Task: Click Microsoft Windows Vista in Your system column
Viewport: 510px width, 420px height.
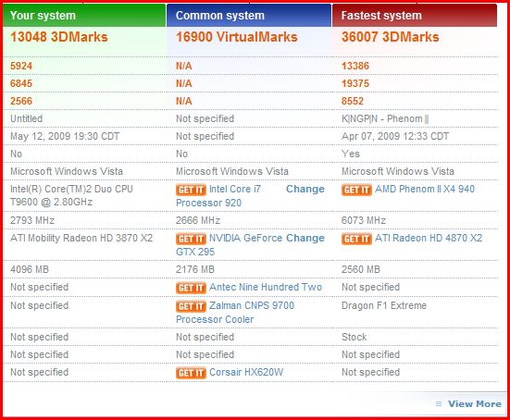Action: tap(67, 171)
